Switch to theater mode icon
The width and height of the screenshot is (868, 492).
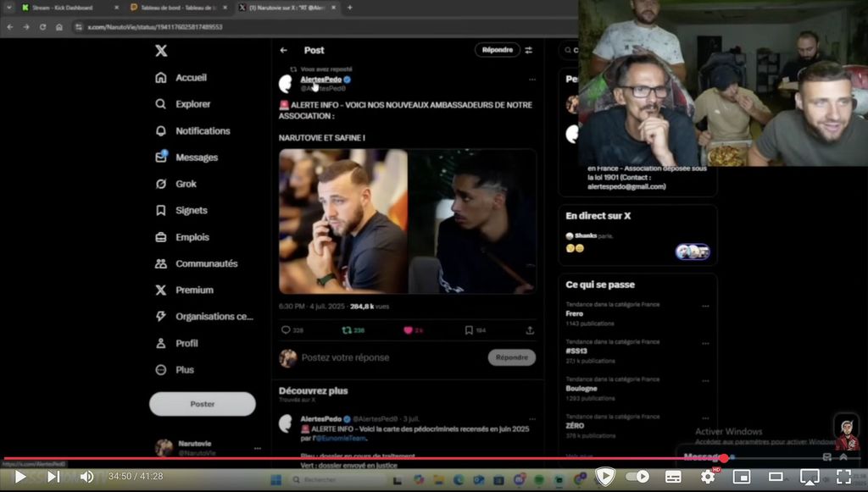(776, 477)
